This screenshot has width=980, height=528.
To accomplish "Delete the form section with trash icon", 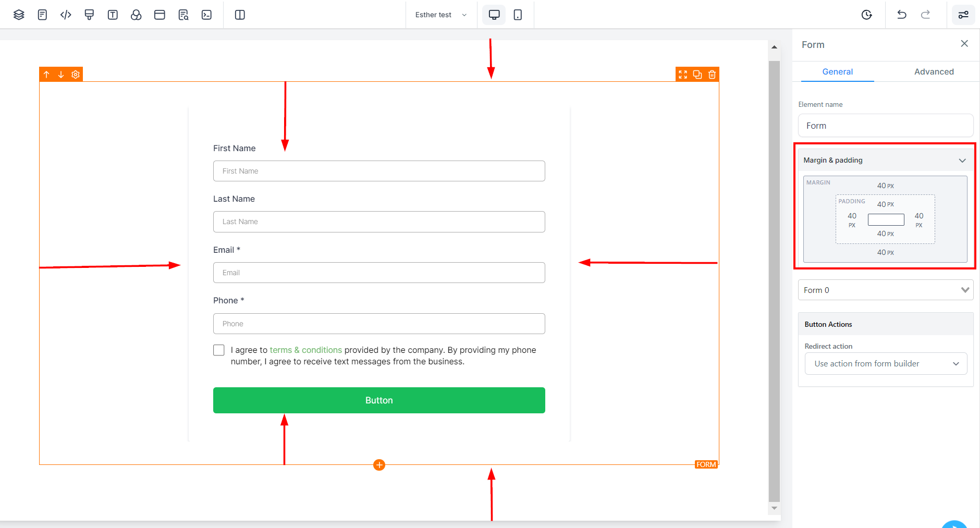I will (712, 75).
